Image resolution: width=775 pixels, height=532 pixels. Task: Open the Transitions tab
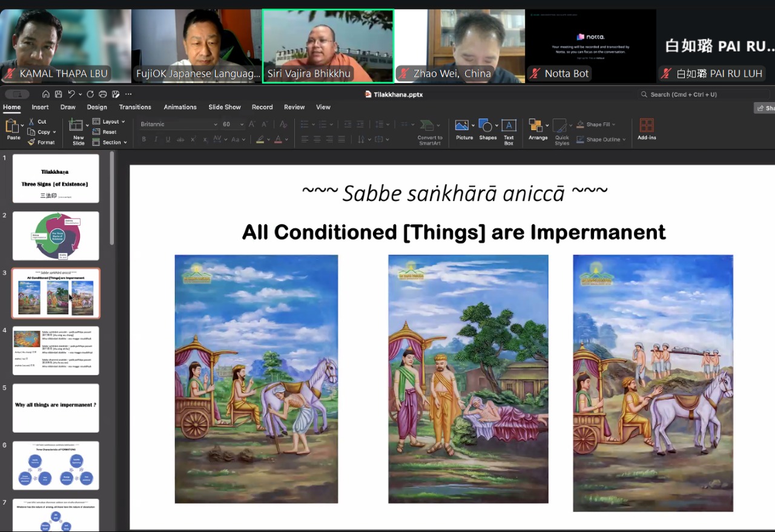(135, 107)
